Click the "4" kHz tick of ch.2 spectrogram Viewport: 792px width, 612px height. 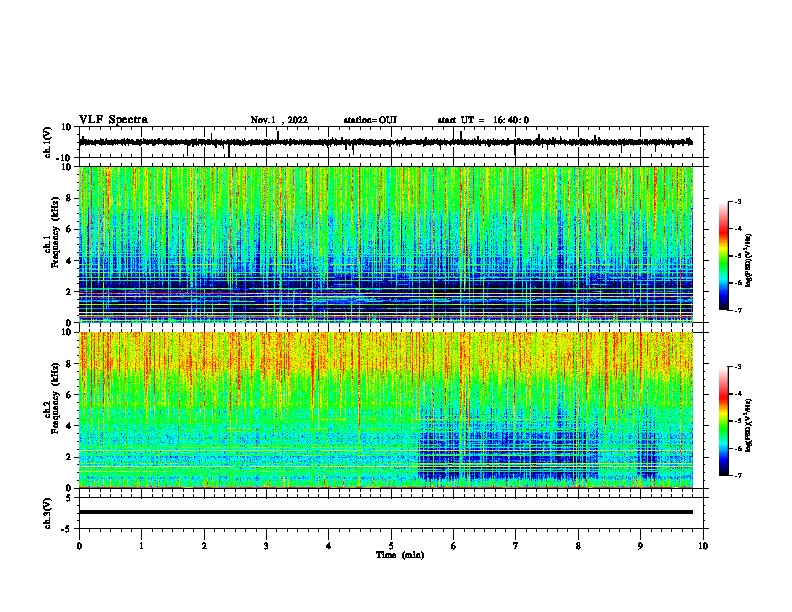(x=69, y=426)
